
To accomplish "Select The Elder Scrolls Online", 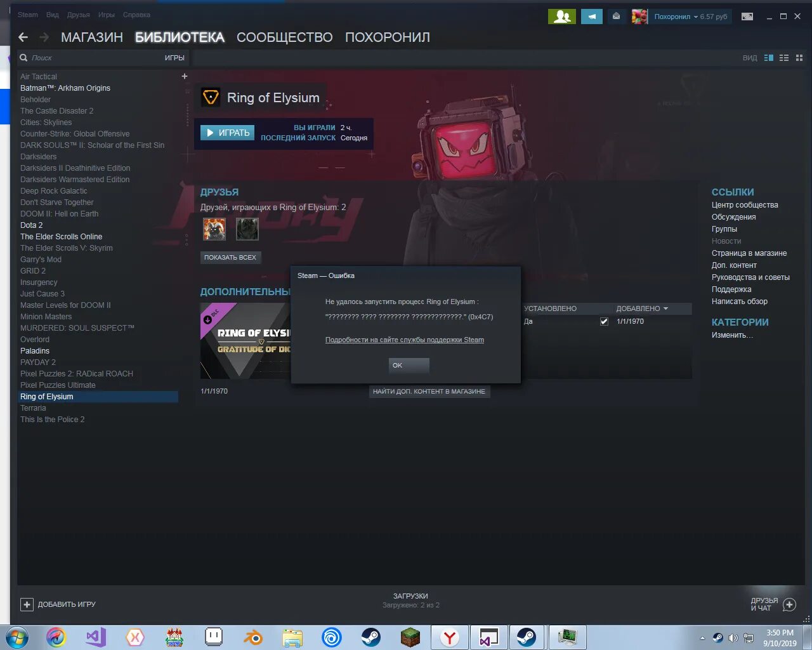I will click(61, 237).
